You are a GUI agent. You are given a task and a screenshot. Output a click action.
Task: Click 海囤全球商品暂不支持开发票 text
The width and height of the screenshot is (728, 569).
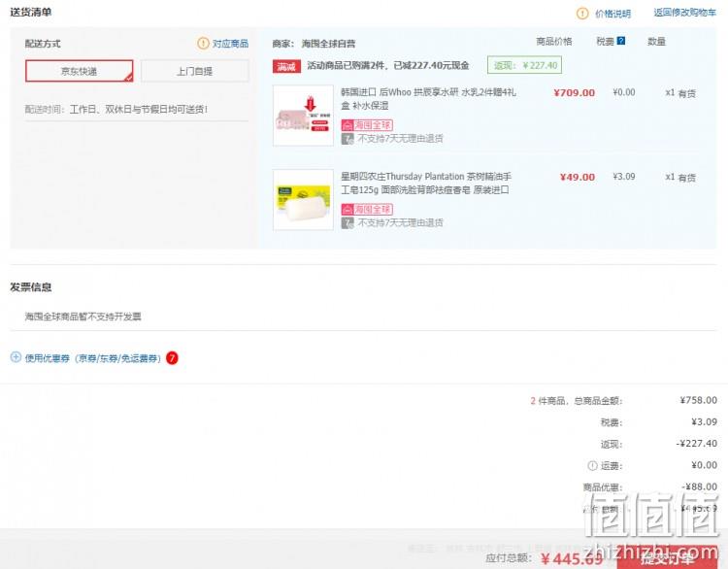(83, 317)
